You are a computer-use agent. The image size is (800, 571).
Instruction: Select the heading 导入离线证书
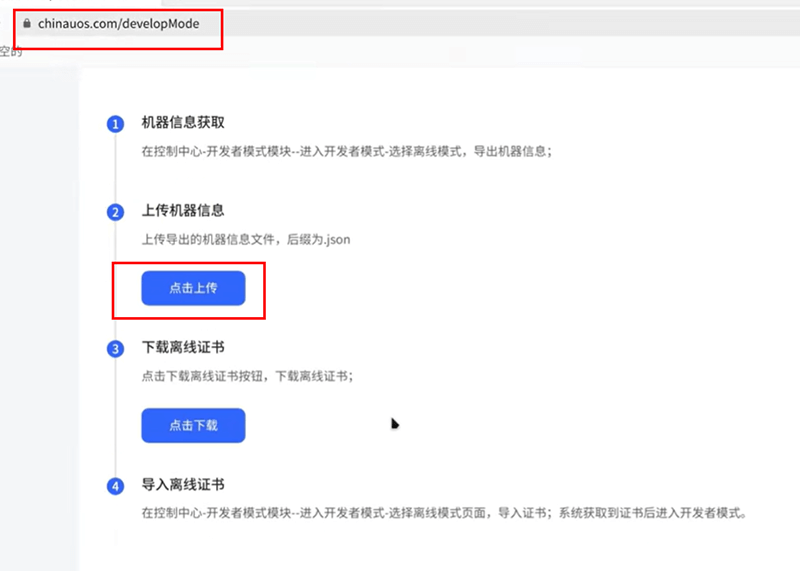point(183,484)
